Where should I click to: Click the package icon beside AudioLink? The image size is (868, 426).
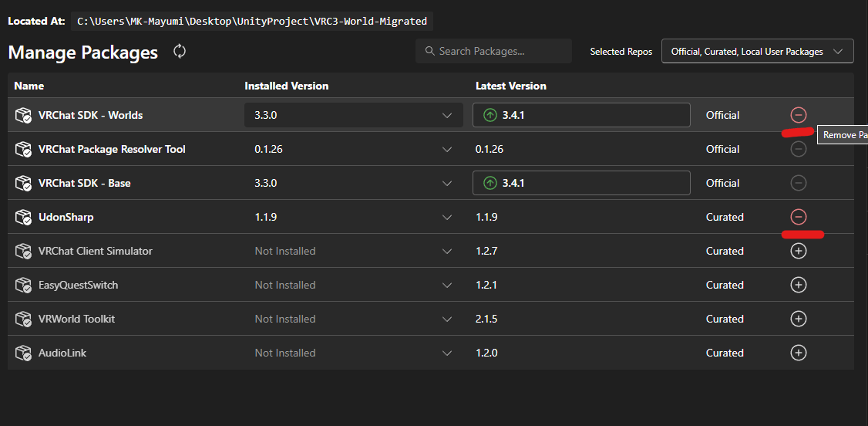[22, 353]
